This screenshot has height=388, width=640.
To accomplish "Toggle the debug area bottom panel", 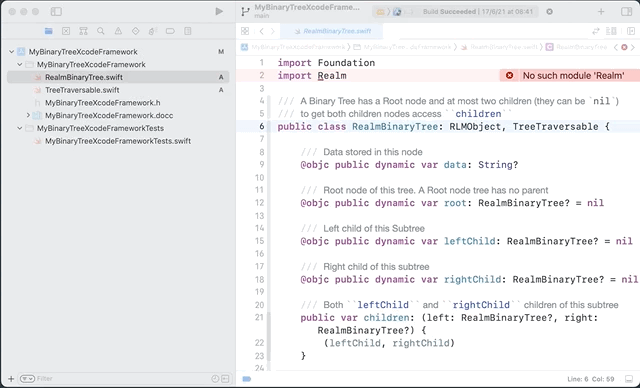I will pyautogui.click(x=629, y=379).
